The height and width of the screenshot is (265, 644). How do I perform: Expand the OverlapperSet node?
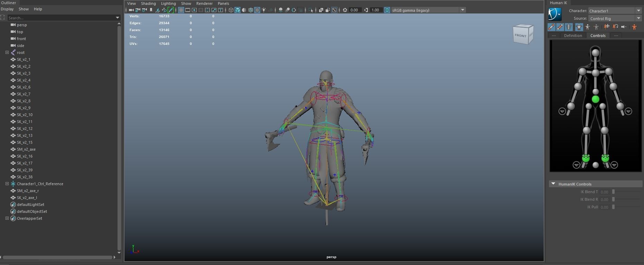(7, 218)
